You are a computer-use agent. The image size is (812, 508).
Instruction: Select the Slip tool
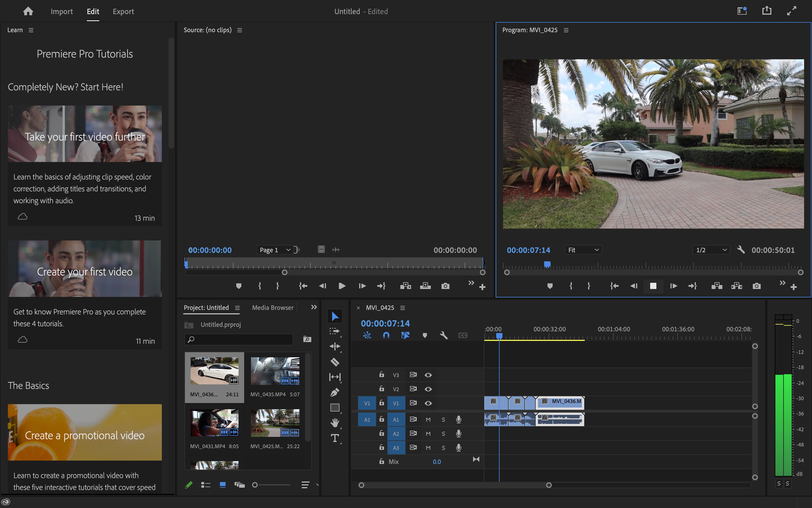[335, 377]
